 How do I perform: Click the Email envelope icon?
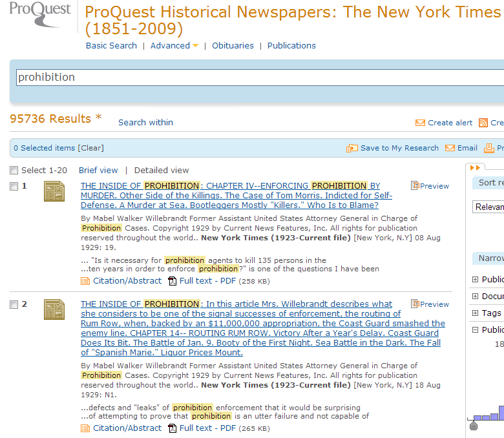pos(450,148)
